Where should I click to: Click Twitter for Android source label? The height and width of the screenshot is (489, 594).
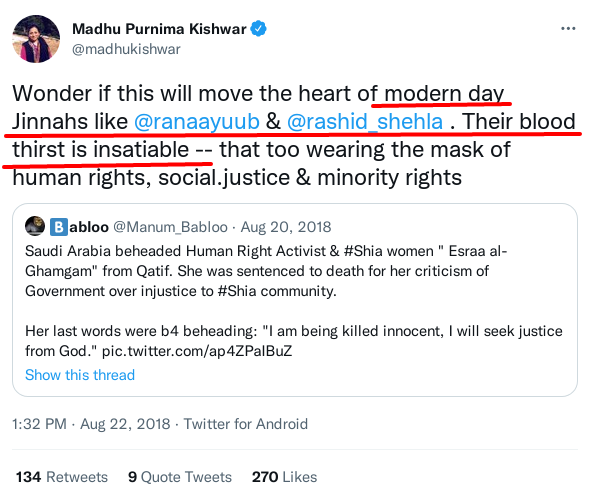click(245, 424)
